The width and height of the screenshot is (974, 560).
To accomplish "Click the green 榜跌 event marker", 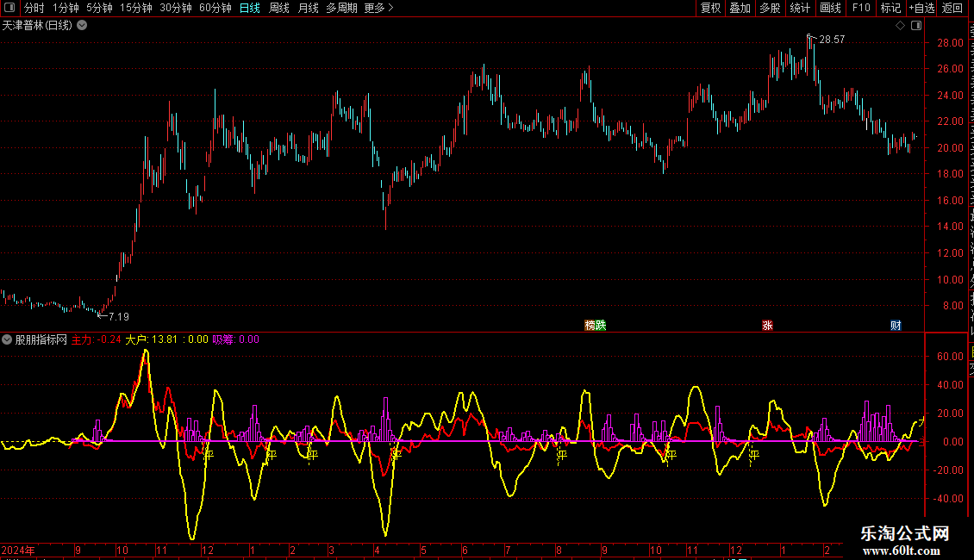I will point(595,326).
